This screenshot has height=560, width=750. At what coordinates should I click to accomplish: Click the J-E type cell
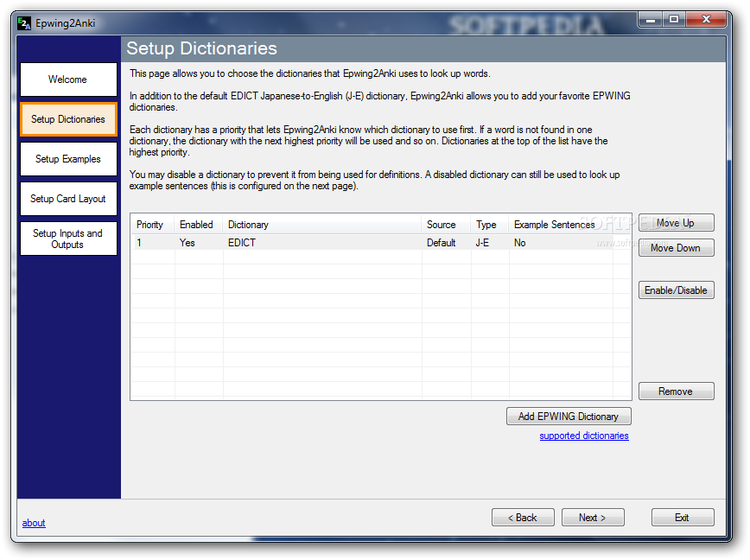click(482, 243)
